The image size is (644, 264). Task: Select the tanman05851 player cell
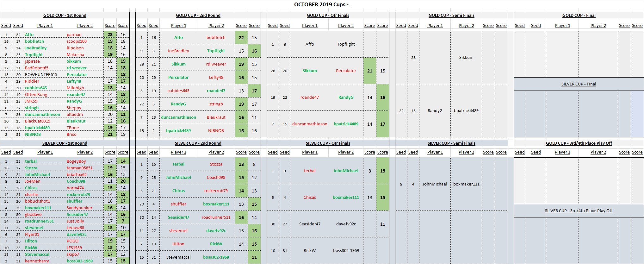[x=79, y=168]
